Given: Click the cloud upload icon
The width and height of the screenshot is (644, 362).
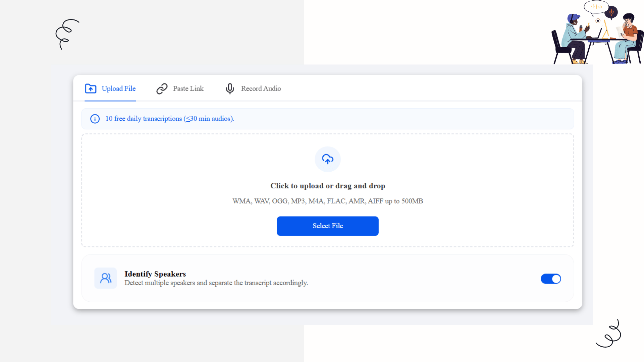Looking at the screenshot, I should click(x=328, y=159).
